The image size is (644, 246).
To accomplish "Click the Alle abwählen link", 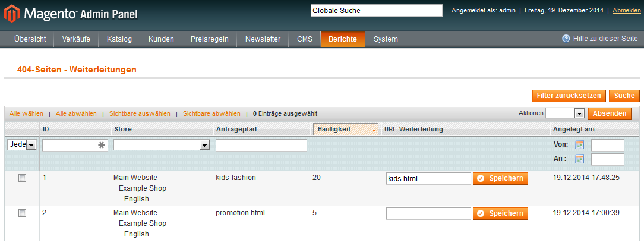I will (77, 113).
